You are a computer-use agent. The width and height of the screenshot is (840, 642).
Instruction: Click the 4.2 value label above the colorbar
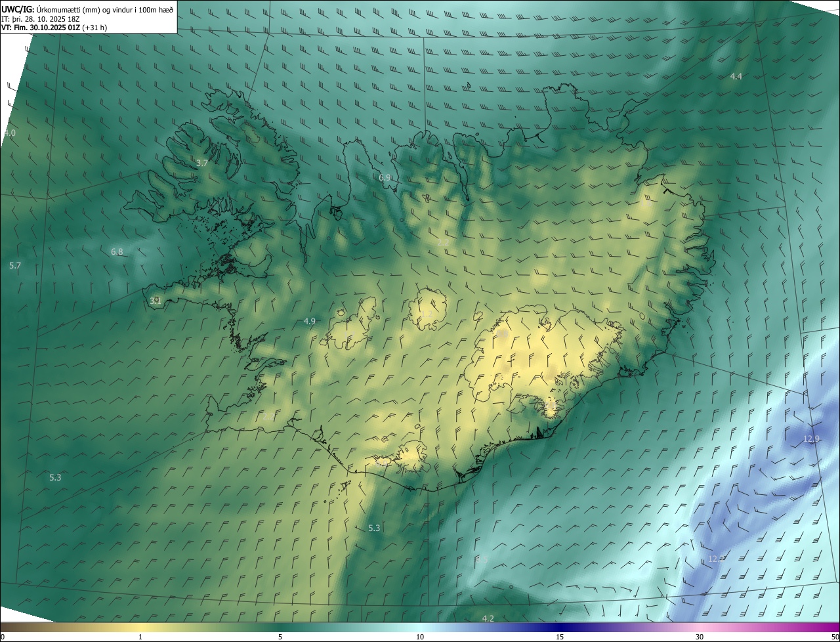coord(488,618)
